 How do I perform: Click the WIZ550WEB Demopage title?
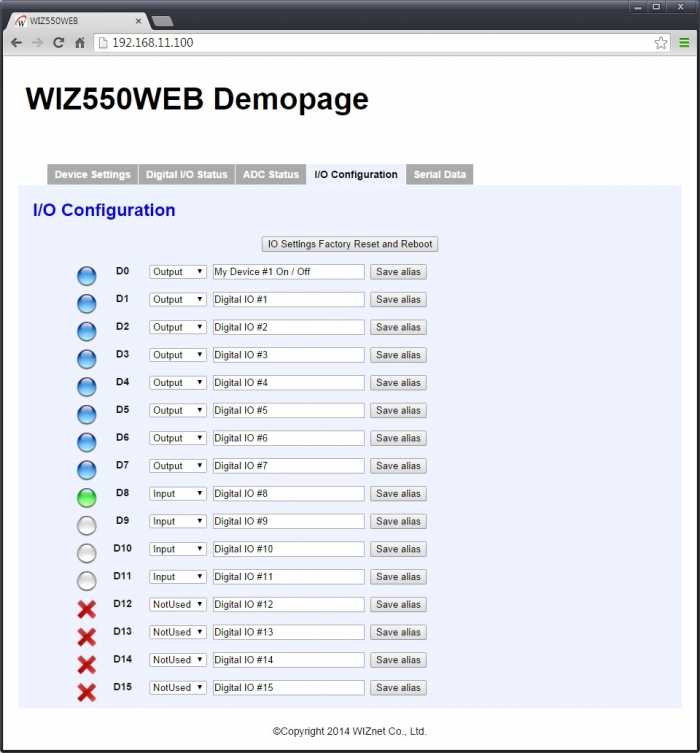[x=197, y=99]
